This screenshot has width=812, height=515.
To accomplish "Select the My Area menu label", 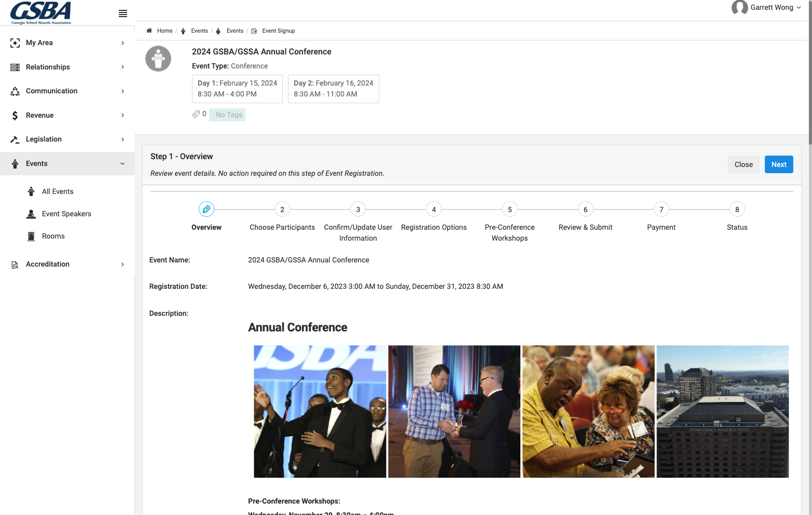I will (39, 43).
